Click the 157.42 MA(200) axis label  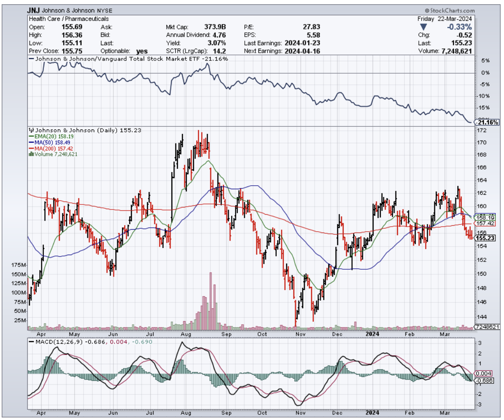[486, 223]
